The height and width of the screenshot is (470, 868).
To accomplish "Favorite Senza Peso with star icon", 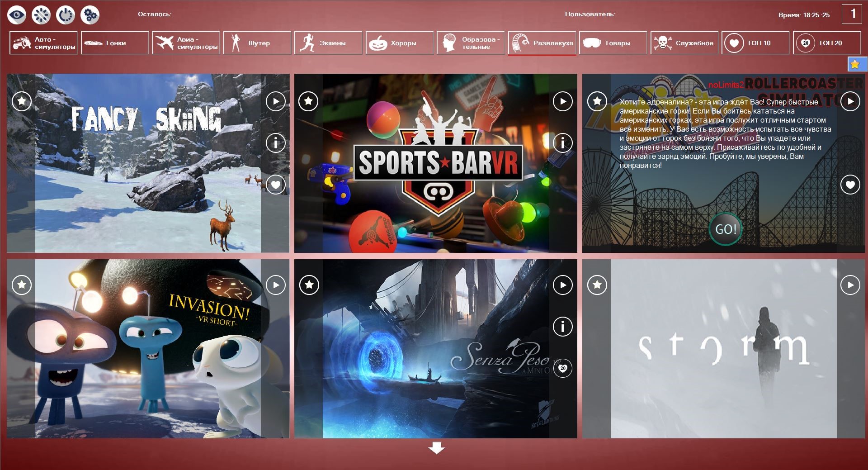I will point(309,285).
